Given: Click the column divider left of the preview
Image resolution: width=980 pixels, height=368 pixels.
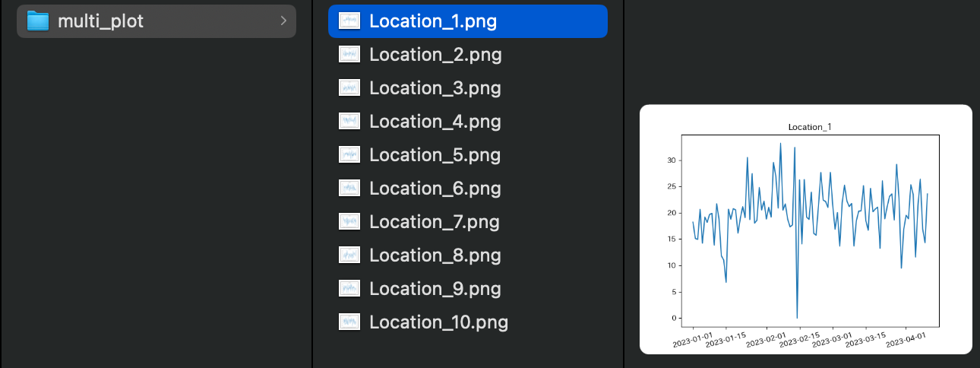Looking at the screenshot, I should click(x=624, y=184).
